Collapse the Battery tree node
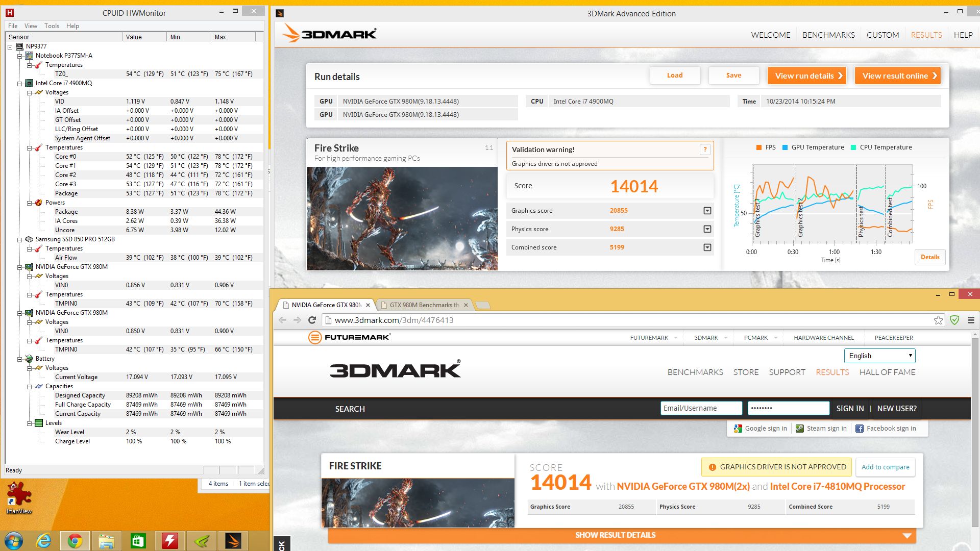The width and height of the screenshot is (980, 551). 19,359
